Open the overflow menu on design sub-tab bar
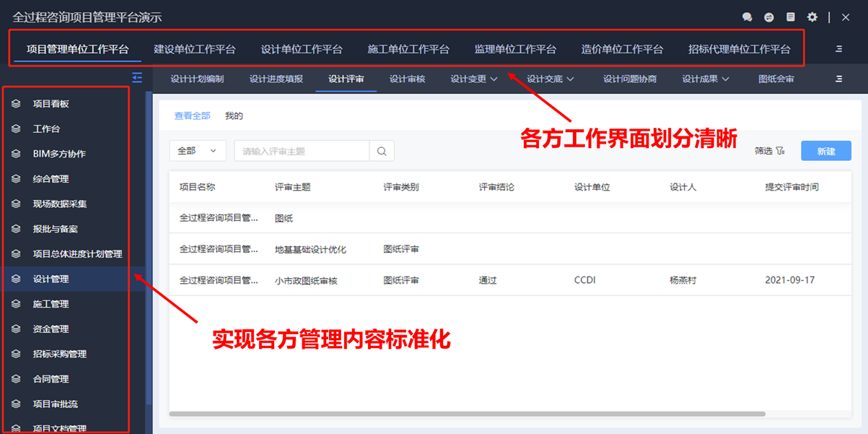The width and height of the screenshot is (868, 434). (x=838, y=79)
